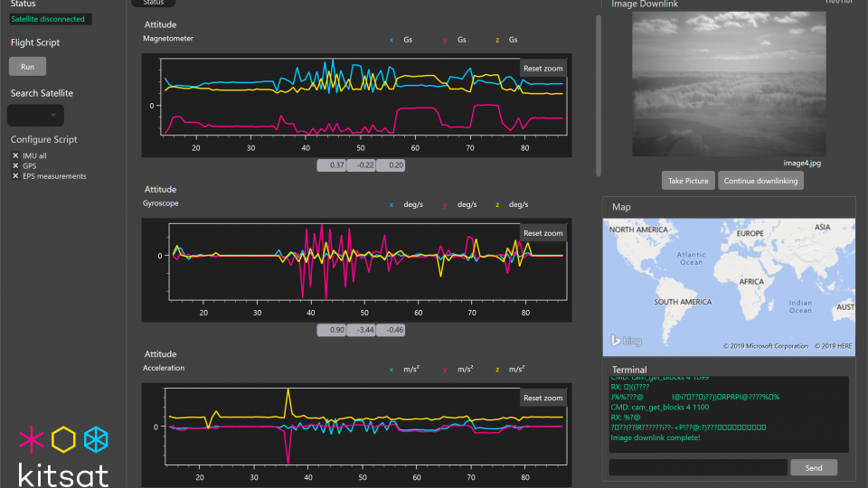Toggle the EPS measurements checkbox
This screenshot has height=488, width=868.
[15, 176]
